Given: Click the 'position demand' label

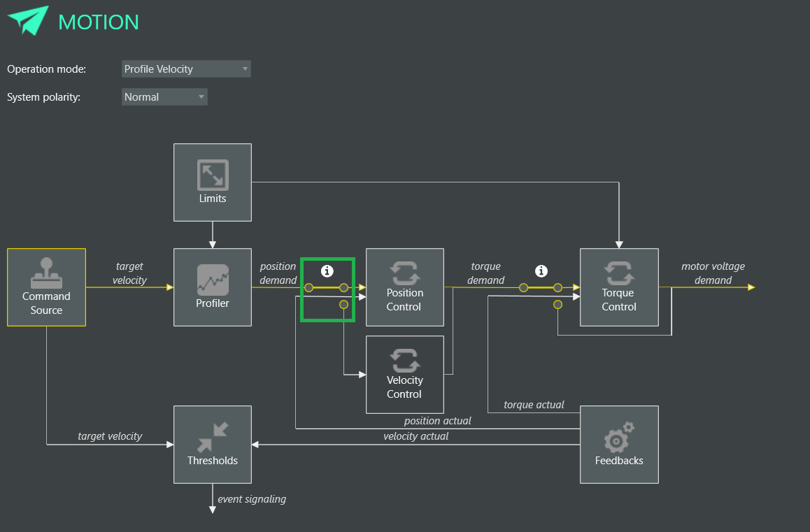Looking at the screenshot, I should click(278, 273).
